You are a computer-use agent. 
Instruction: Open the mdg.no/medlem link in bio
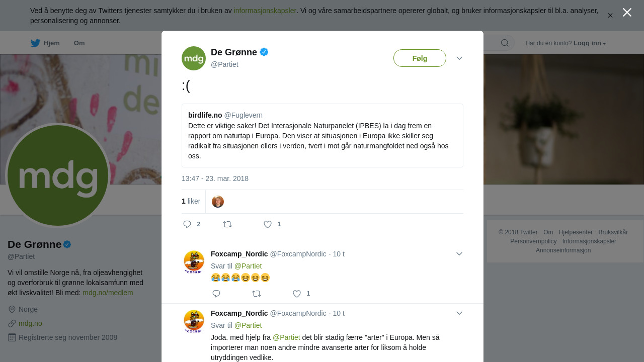click(108, 293)
